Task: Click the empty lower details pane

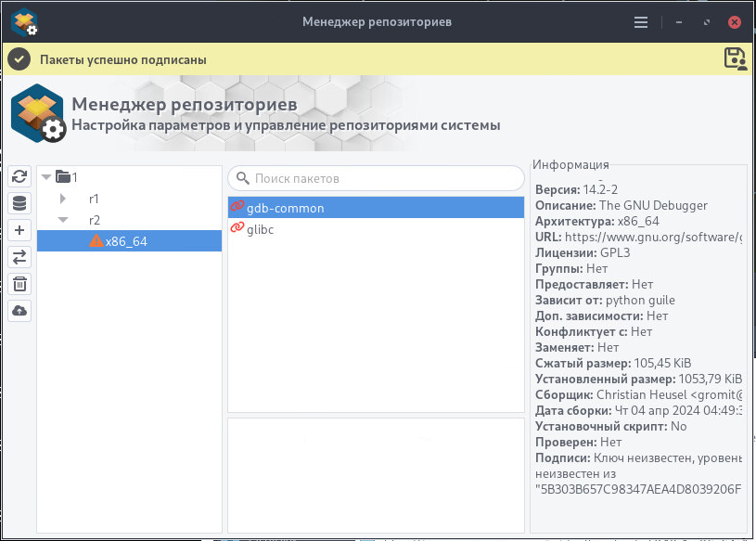Action: [x=376, y=475]
